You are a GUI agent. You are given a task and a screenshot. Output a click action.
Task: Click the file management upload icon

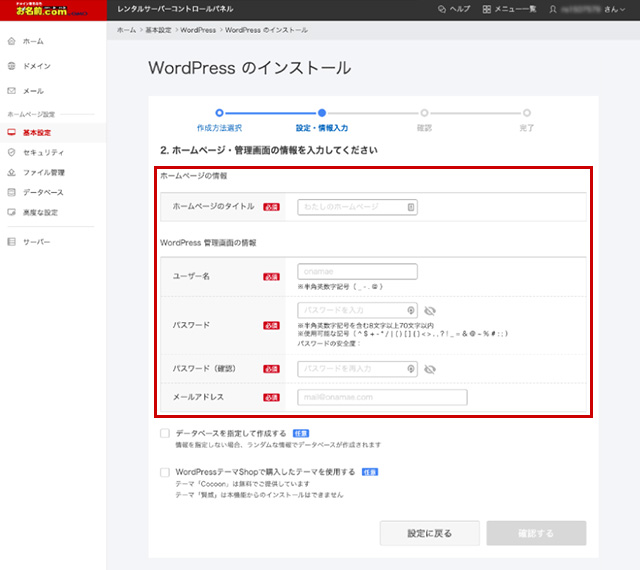(x=11, y=172)
